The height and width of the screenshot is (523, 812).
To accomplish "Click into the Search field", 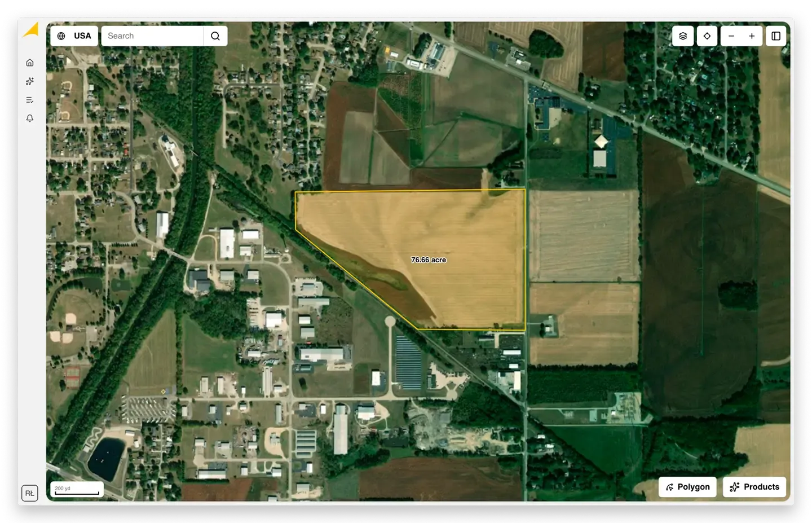I will [152, 36].
